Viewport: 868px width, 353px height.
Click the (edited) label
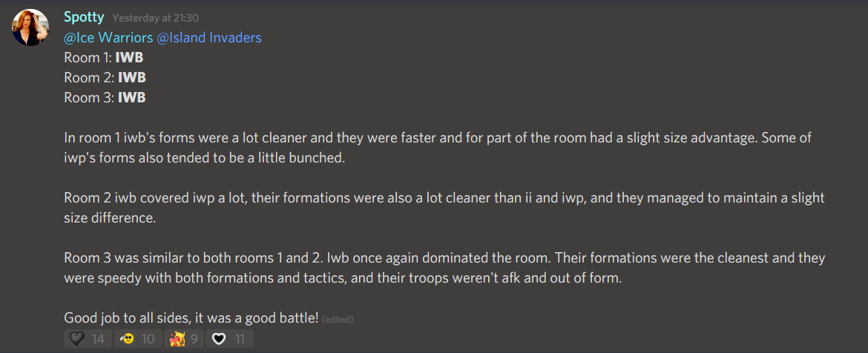tap(338, 320)
